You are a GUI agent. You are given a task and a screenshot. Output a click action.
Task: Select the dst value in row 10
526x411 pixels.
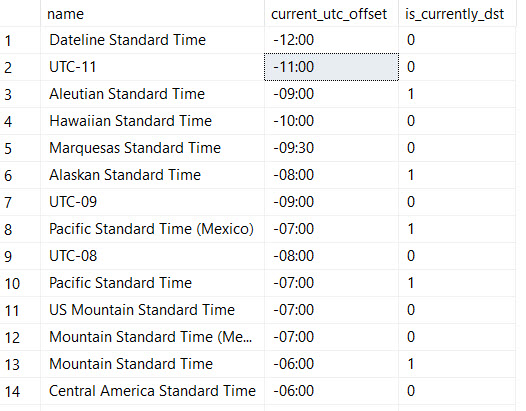pyautogui.click(x=457, y=283)
